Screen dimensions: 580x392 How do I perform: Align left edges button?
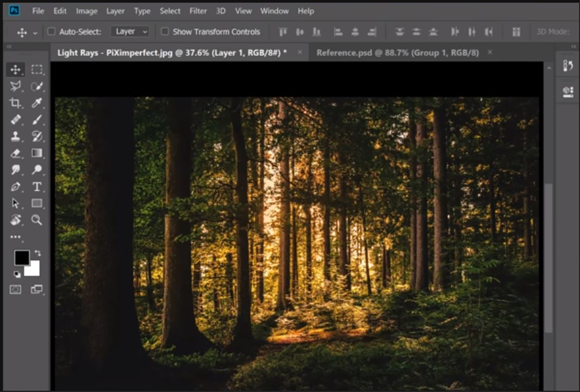(x=338, y=32)
